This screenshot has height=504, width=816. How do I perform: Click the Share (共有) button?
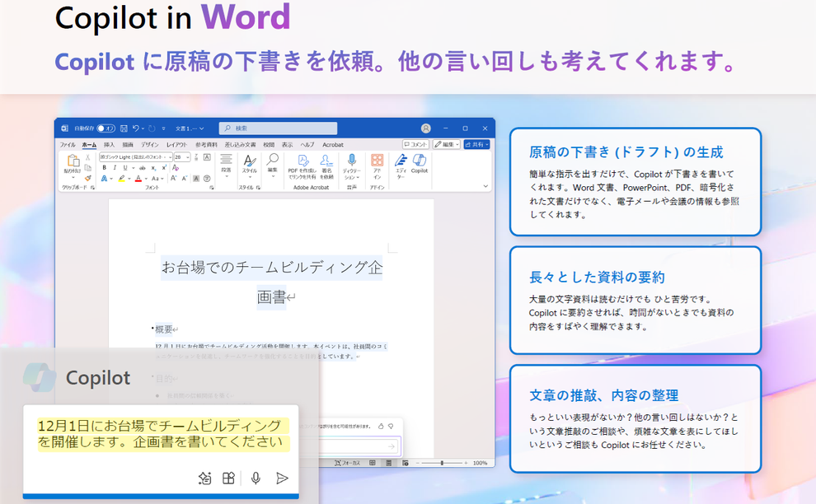pyautogui.click(x=476, y=144)
